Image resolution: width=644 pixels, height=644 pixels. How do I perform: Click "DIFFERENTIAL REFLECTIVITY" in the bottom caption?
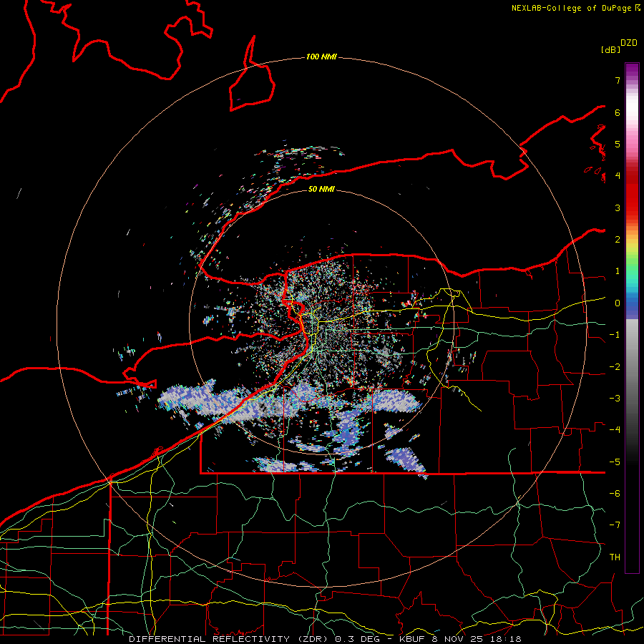tap(210, 639)
